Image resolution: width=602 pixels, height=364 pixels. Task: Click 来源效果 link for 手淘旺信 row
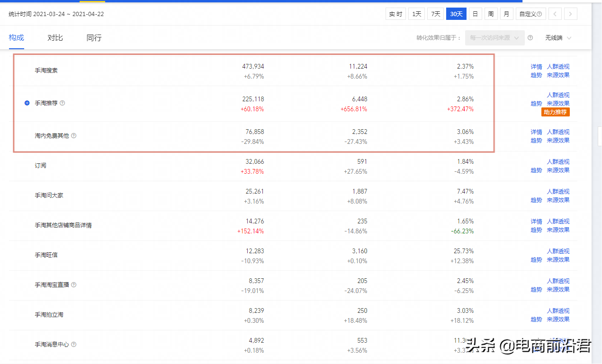pyautogui.click(x=558, y=260)
